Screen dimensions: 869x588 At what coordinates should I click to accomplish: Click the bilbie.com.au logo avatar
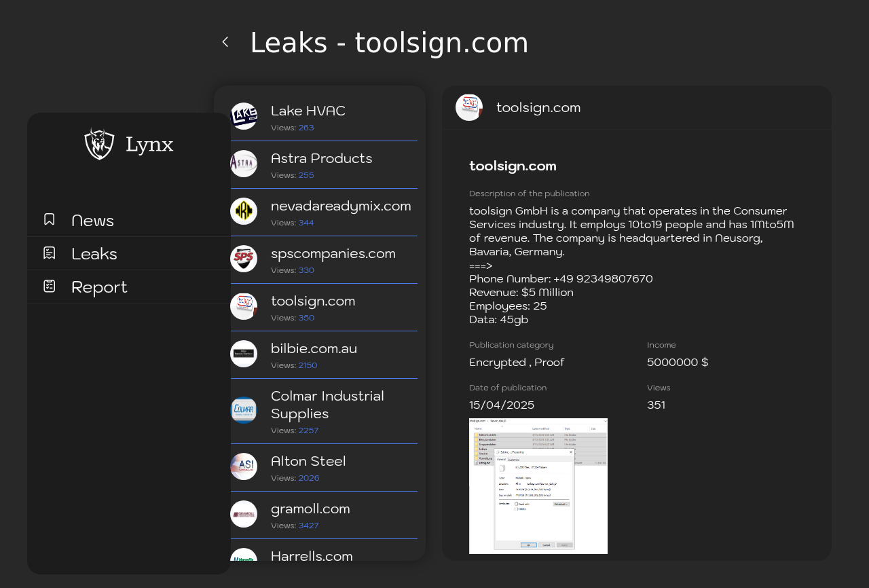(244, 354)
